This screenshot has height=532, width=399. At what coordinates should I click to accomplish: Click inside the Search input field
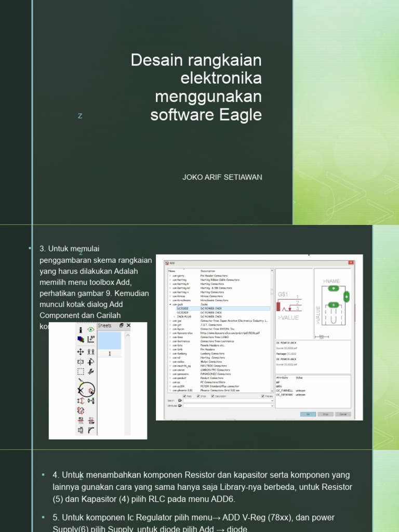click(x=228, y=401)
